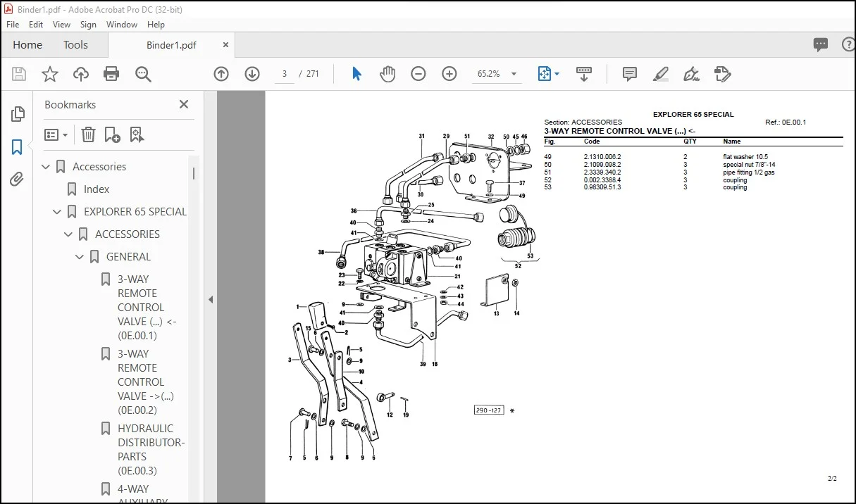Open the fit page options tool
Viewport: 856px width, 504px height.
click(x=548, y=74)
